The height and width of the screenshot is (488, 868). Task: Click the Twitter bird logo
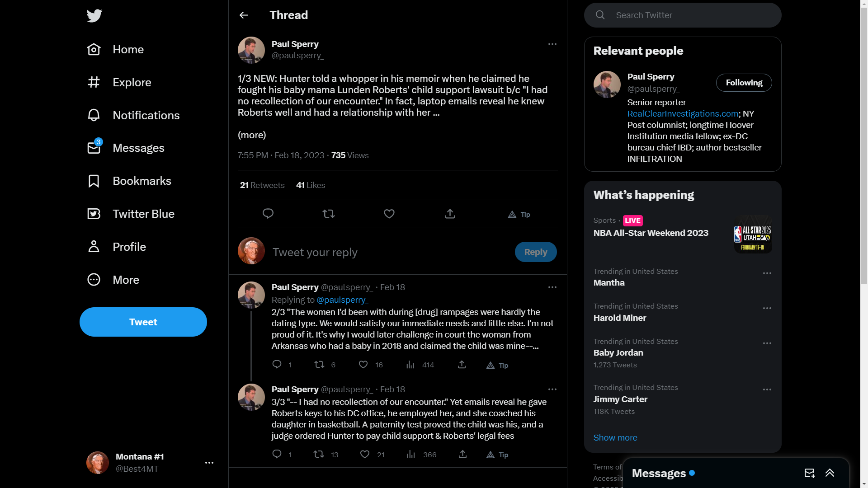(x=94, y=16)
